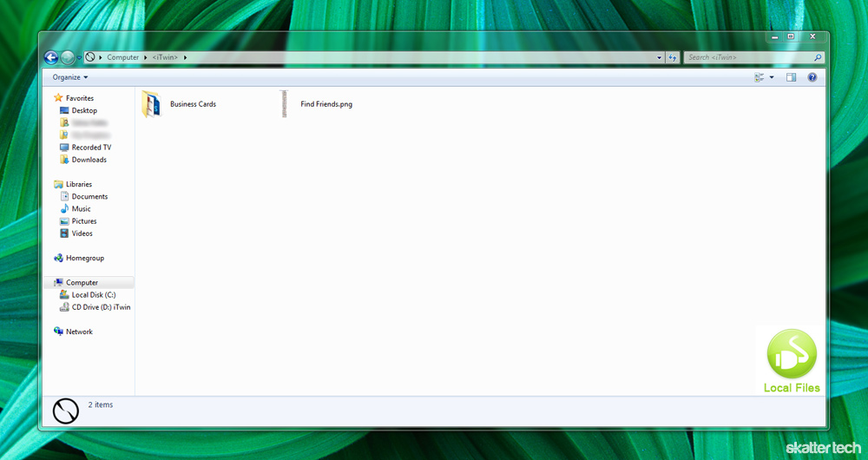The width and height of the screenshot is (868, 460).
Task: Click the Music note icon
Action: pyautogui.click(x=64, y=208)
